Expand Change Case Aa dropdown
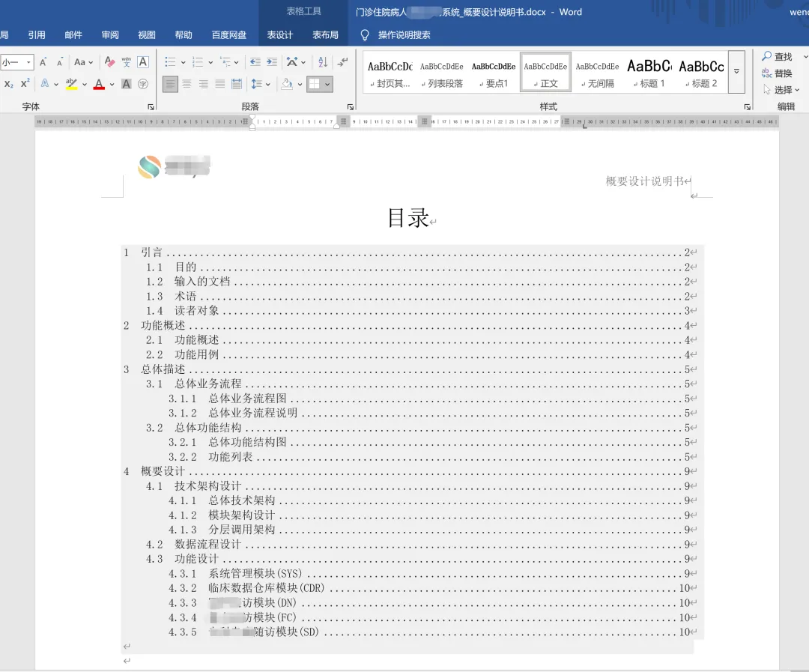Screen dimensions: 809x672 [x=91, y=62]
